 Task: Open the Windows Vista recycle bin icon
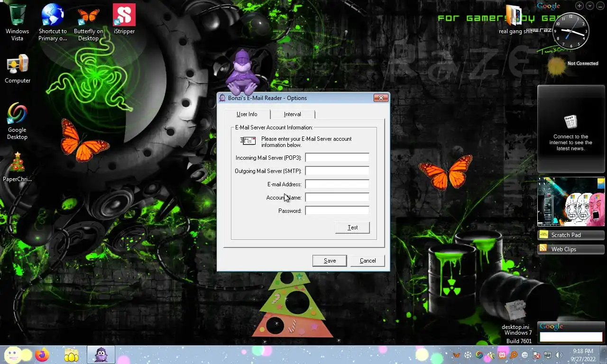pos(17,22)
